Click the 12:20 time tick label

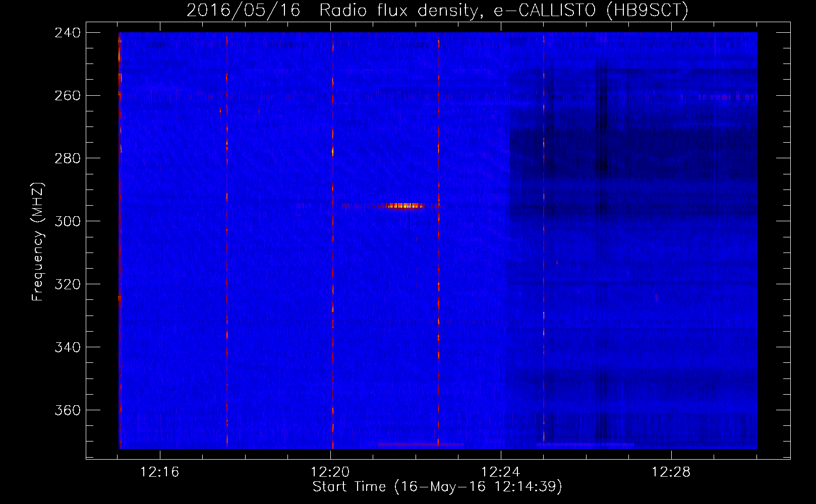[330, 472]
